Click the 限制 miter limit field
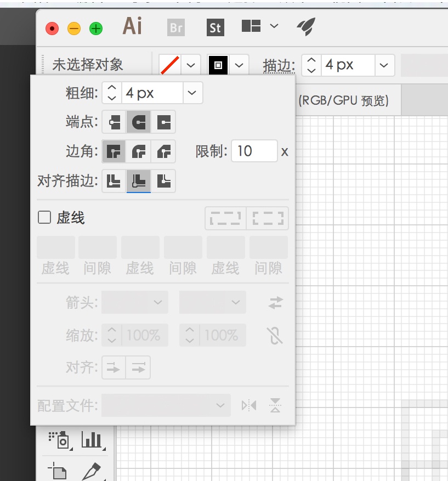 click(x=254, y=151)
